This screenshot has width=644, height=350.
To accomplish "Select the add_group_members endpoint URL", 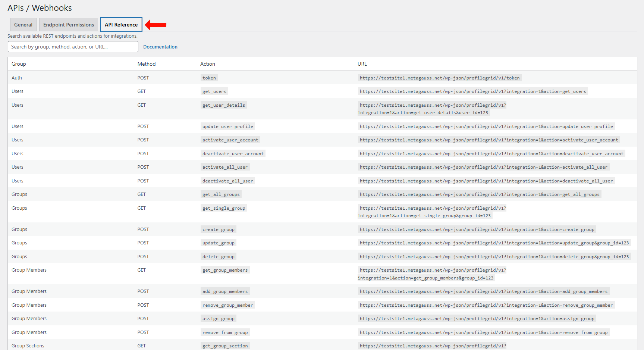I will (x=483, y=291).
